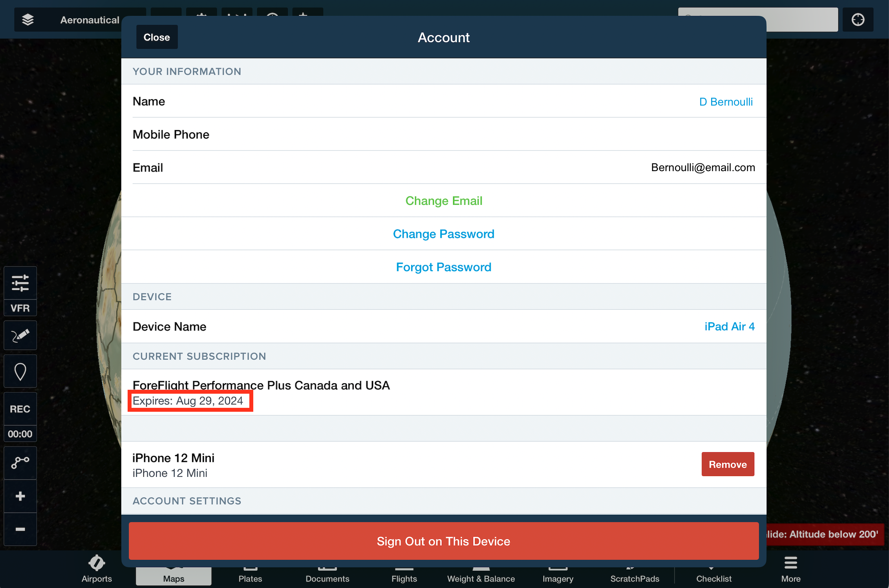Open the More menu tab

click(x=791, y=569)
